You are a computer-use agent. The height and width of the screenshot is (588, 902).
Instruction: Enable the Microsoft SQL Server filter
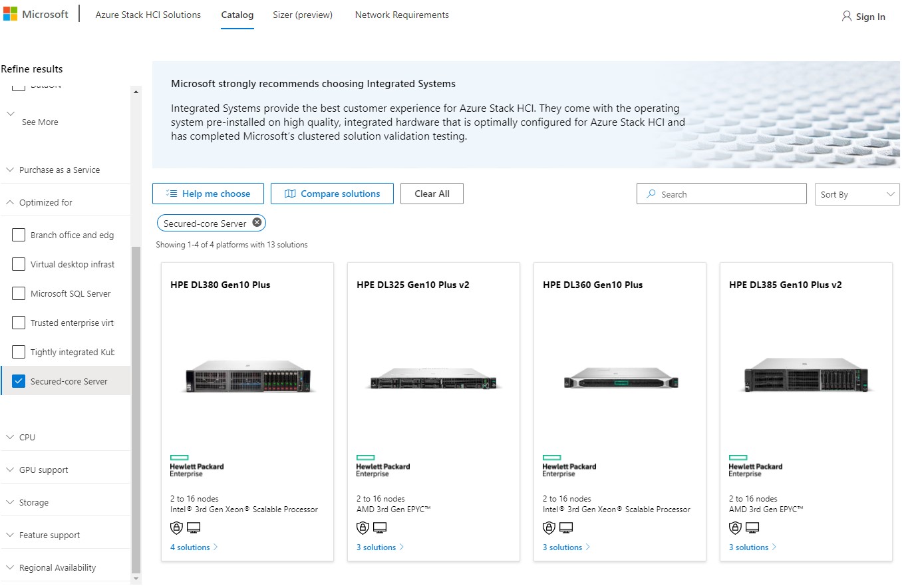click(x=17, y=293)
